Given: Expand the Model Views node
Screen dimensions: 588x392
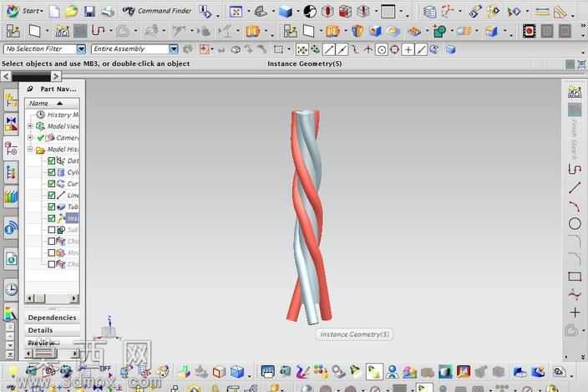Looking at the screenshot, I should 30,126.
